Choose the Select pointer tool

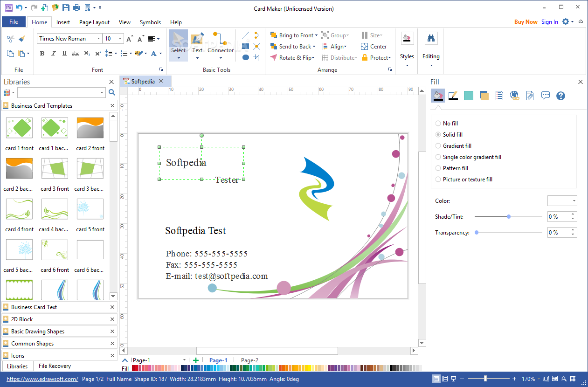click(x=178, y=45)
